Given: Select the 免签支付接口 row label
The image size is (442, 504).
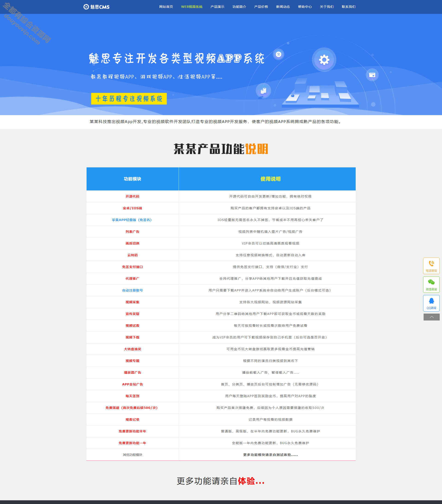Looking at the screenshot, I should tap(132, 267).
